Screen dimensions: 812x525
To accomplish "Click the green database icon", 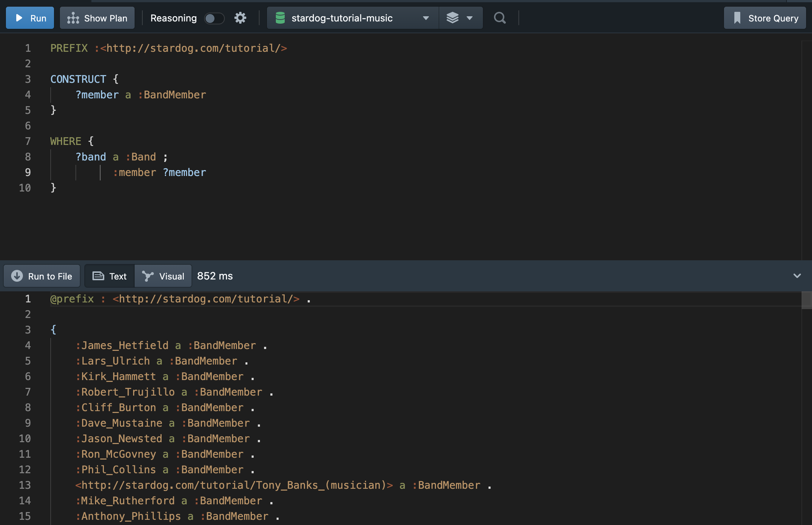I will (x=280, y=18).
